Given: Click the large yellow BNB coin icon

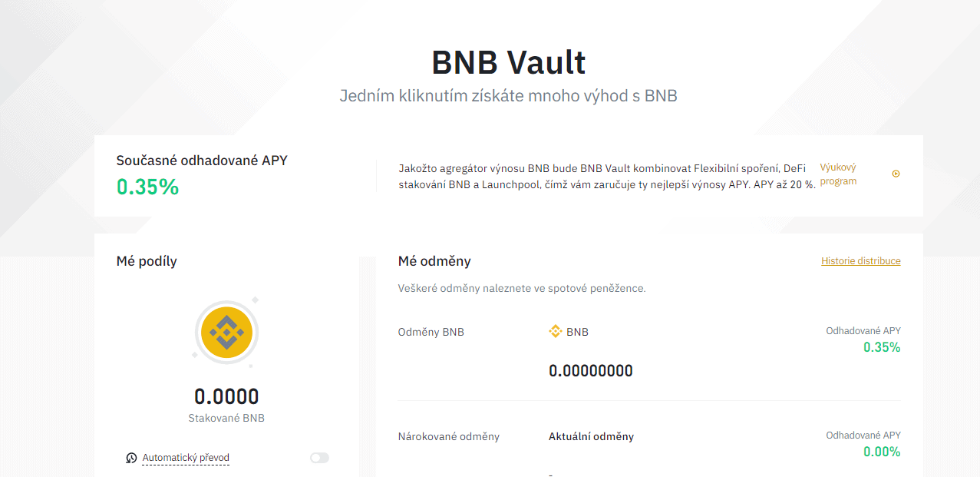Looking at the screenshot, I should [x=226, y=332].
